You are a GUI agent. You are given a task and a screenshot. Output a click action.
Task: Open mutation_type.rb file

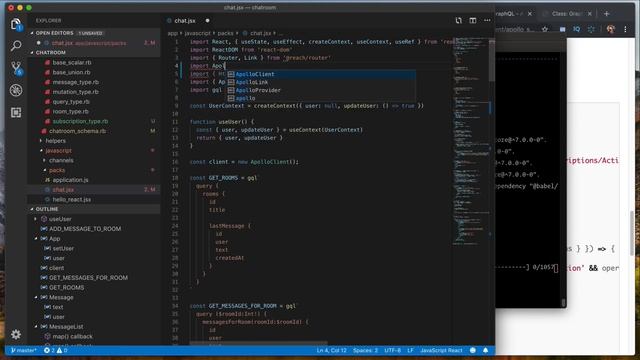tap(76, 92)
